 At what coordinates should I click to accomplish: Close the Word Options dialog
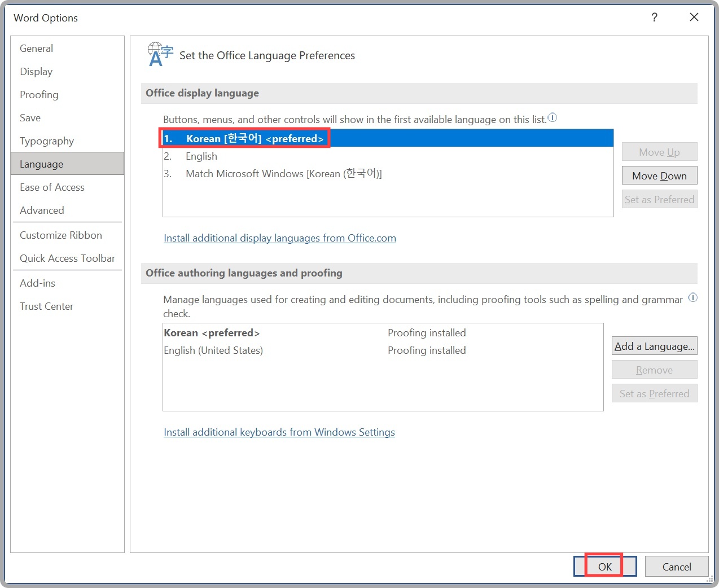click(694, 17)
